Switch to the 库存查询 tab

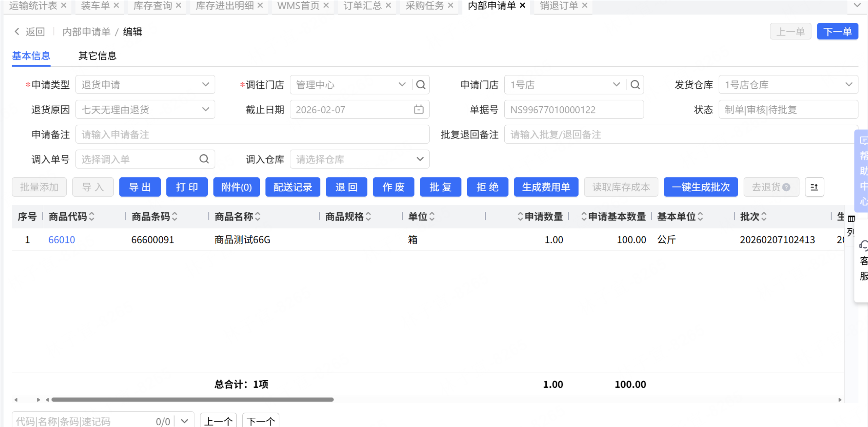pyautogui.click(x=153, y=5)
